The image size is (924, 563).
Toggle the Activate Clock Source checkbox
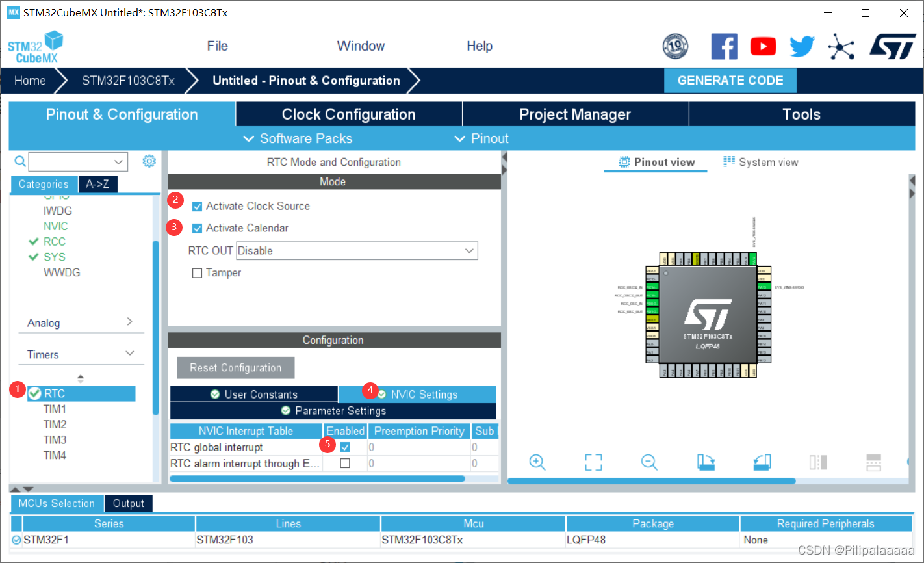(x=197, y=207)
